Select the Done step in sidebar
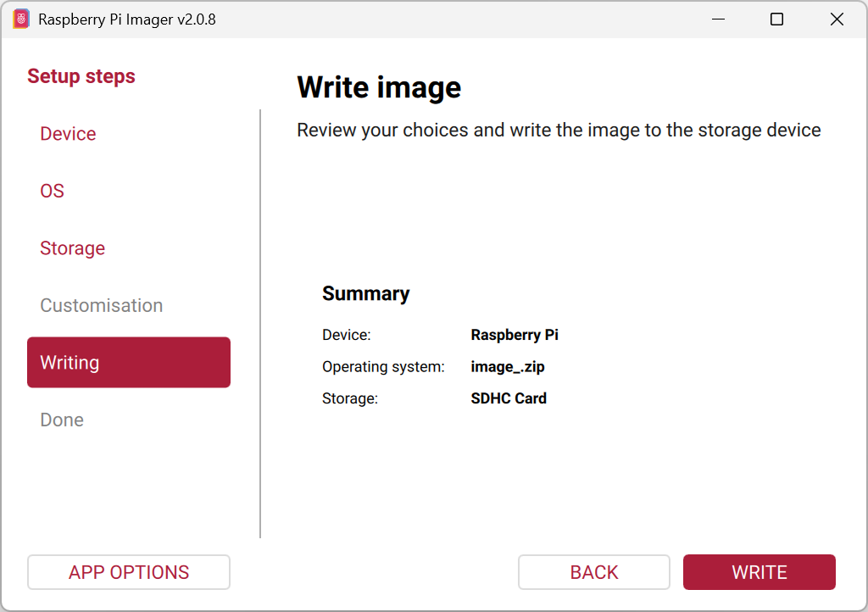This screenshot has width=868, height=612. (x=62, y=420)
